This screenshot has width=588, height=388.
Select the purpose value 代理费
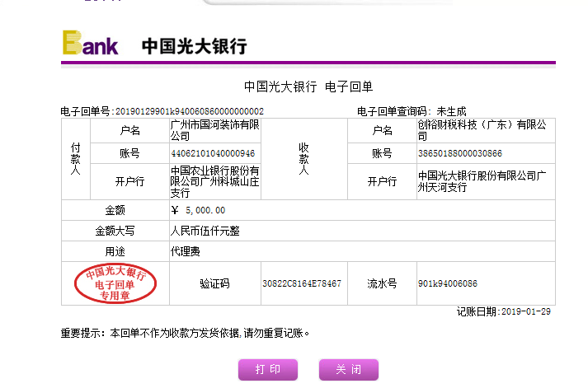tap(186, 251)
